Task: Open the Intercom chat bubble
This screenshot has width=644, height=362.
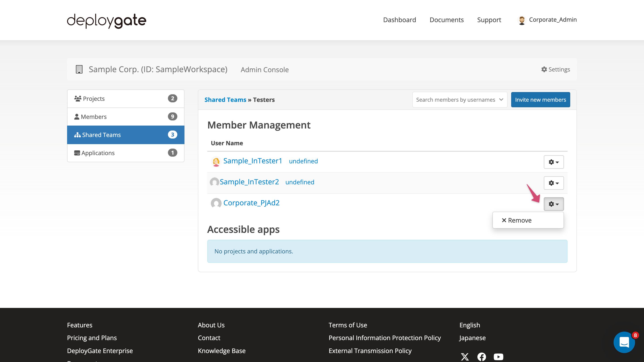Action: (624, 342)
